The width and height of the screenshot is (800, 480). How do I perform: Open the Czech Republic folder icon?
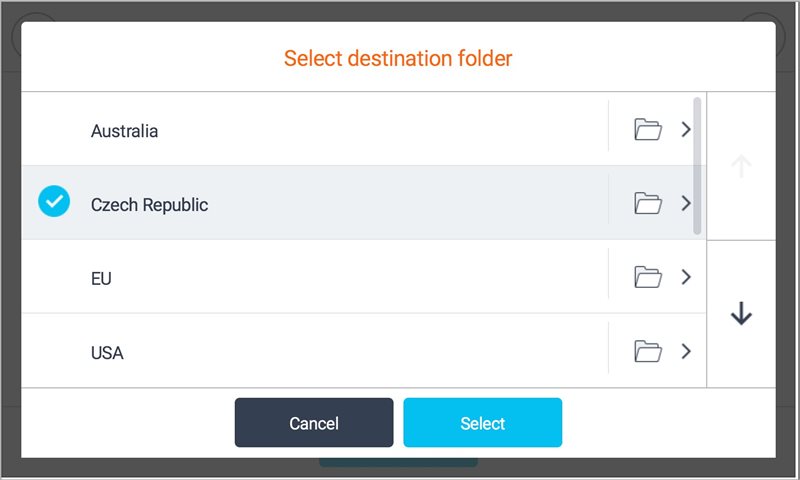click(648, 203)
